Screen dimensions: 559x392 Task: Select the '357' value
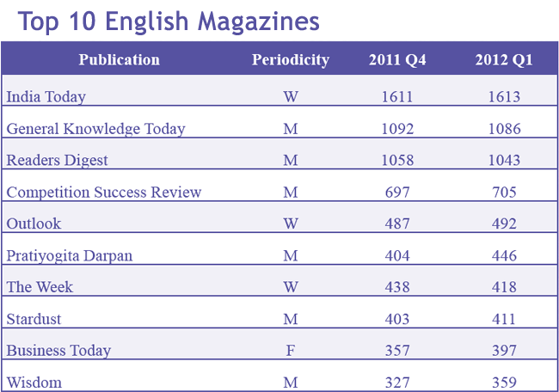point(397,351)
